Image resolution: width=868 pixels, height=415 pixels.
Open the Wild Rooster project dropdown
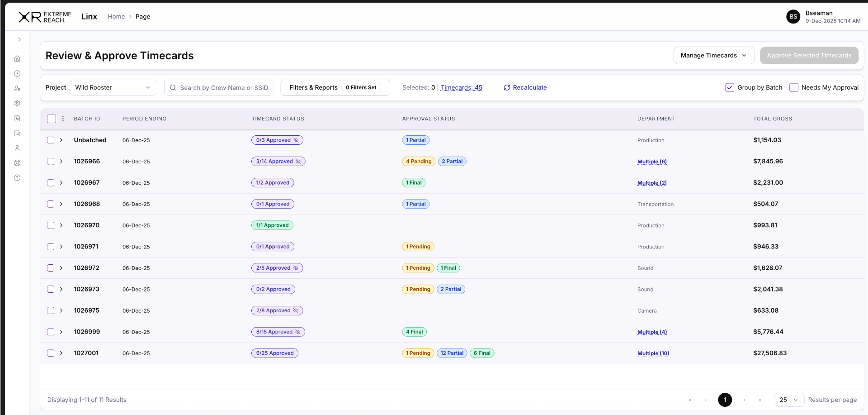click(113, 88)
